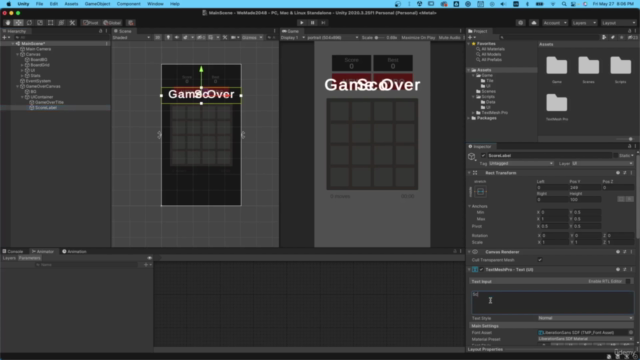The image size is (640, 360).
Task: Toggle Mute Audio in Game view
Action: [449, 38]
